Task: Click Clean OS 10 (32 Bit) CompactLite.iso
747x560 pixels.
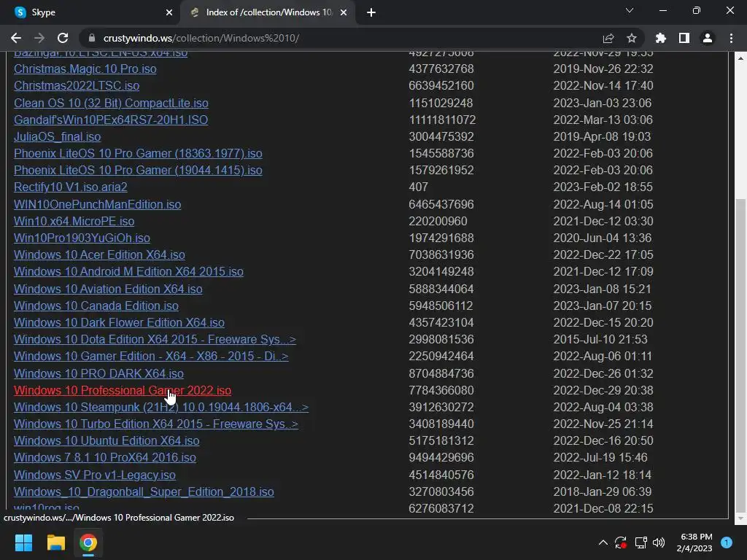Action: [111, 104]
